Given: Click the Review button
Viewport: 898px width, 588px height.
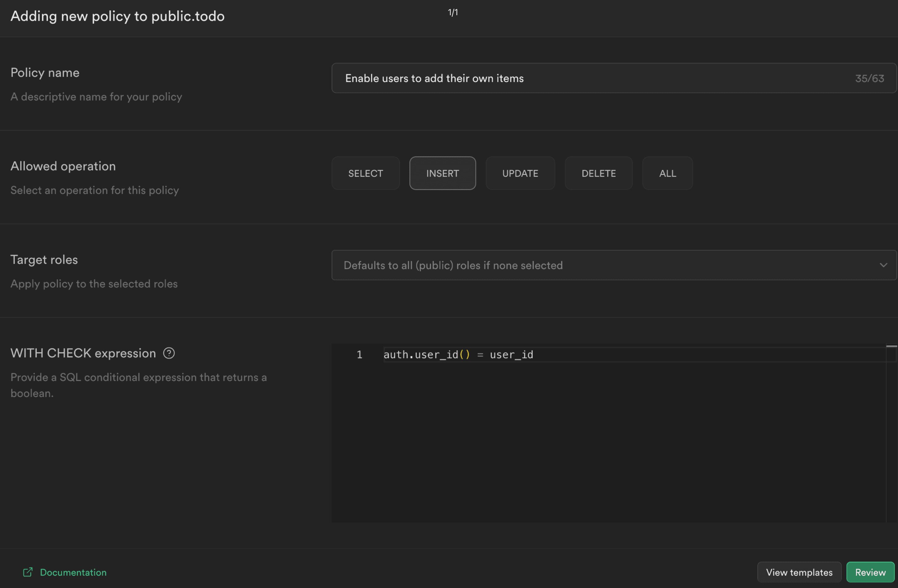Looking at the screenshot, I should tap(870, 572).
